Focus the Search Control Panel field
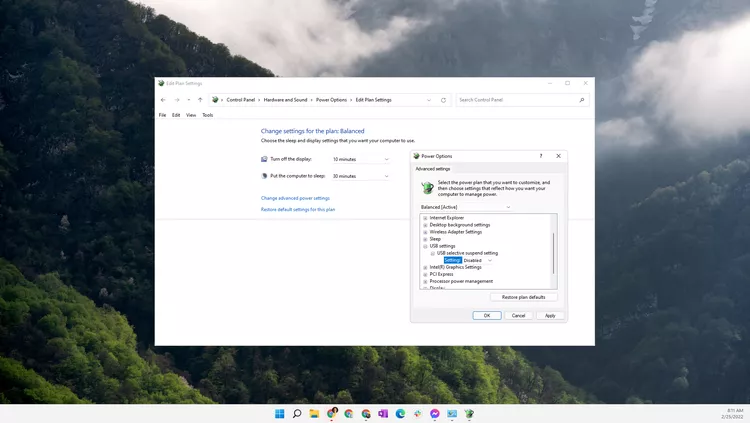Screen dimensions: 750x423 (x=522, y=100)
